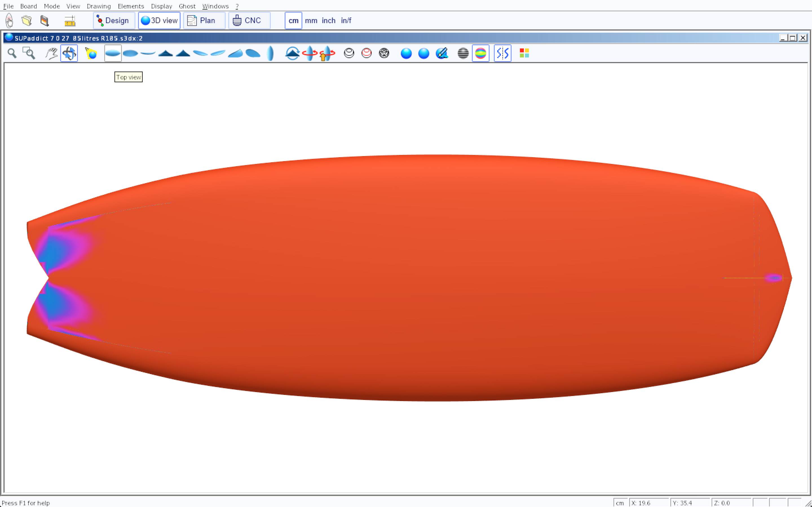Select cm measurement units
The height and width of the screenshot is (507, 812).
click(293, 21)
